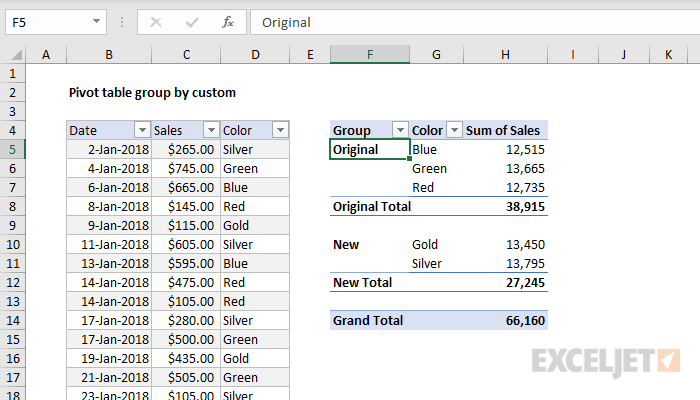Select row 12 header

[x=12, y=282]
